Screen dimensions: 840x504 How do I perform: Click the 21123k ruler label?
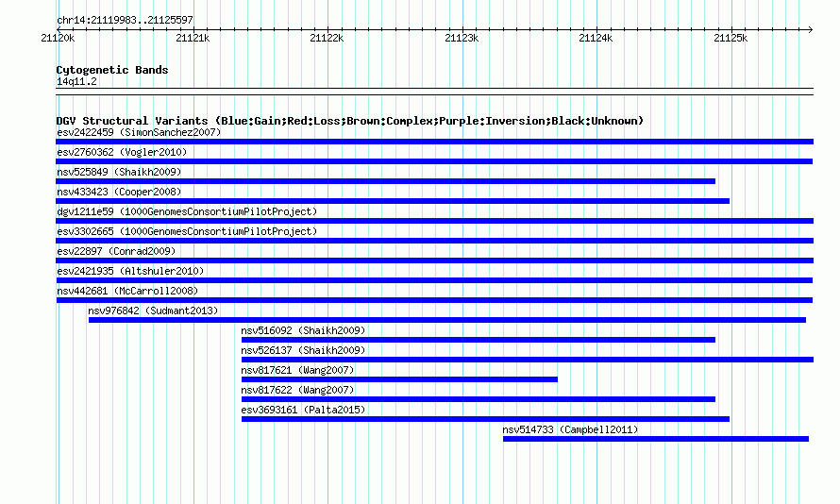tap(462, 38)
